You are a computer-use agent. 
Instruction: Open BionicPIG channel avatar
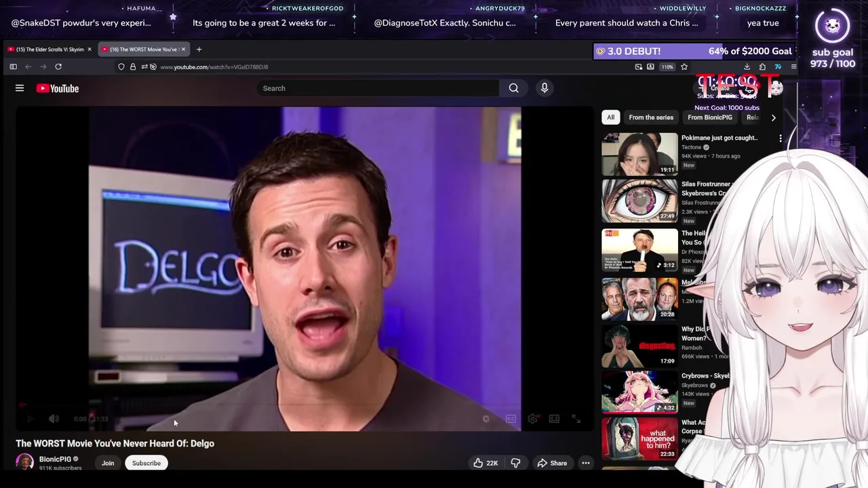pos(25,463)
